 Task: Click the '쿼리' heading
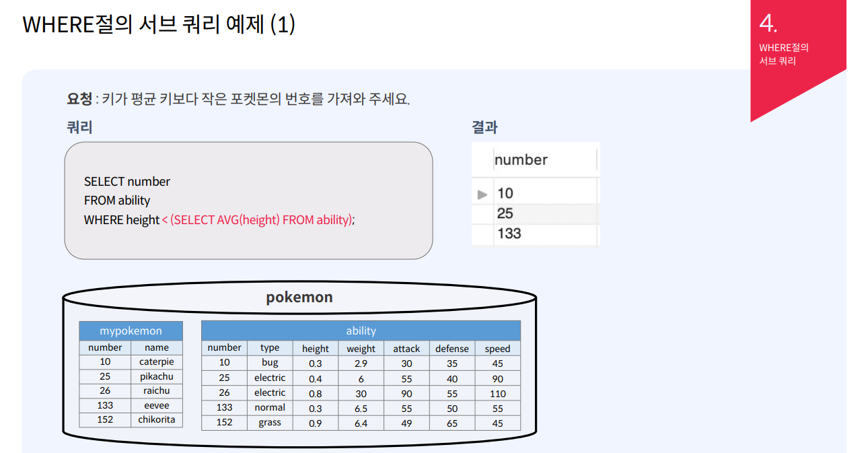(x=79, y=127)
